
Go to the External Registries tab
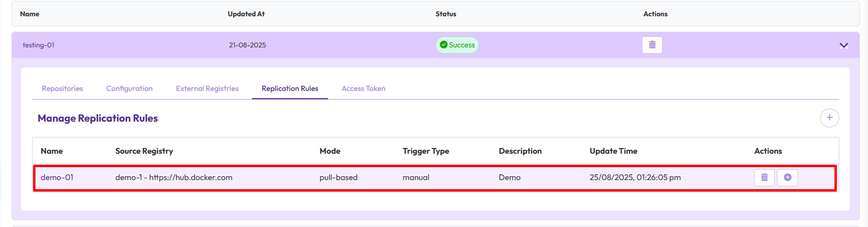pos(207,89)
